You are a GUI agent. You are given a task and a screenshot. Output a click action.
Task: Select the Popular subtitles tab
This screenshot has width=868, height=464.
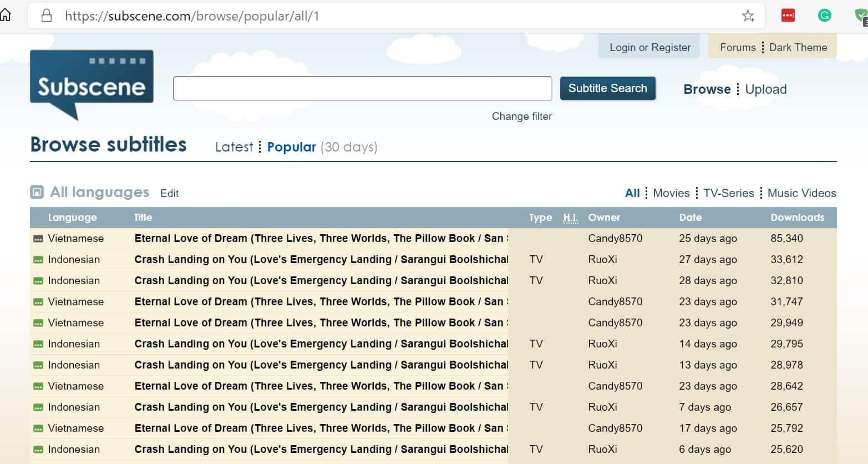pos(291,147)
